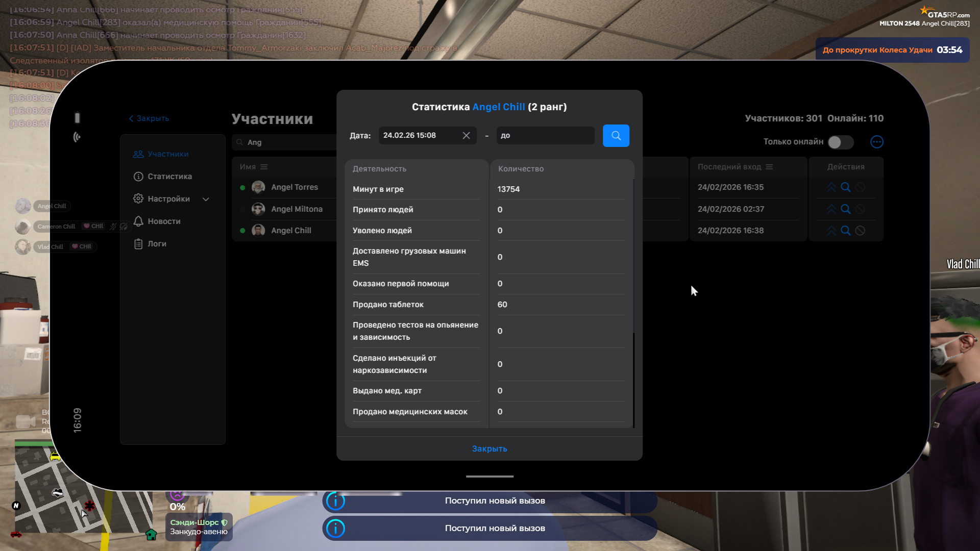Open Новости in the sidebar
Screen dimensions: 980x551
(x=164, y=221)
